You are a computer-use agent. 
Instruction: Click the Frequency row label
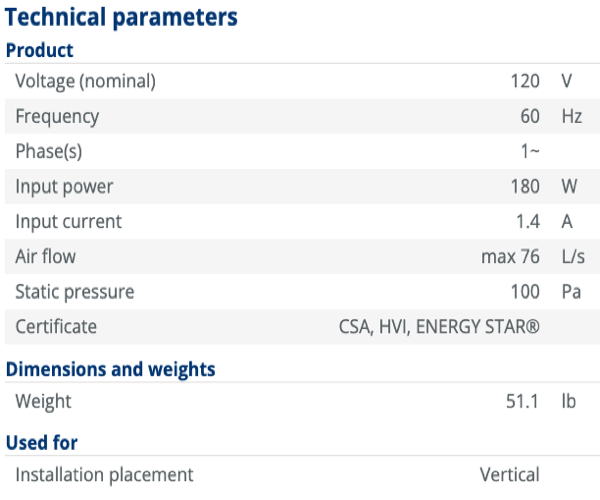(x=57, y=117)
